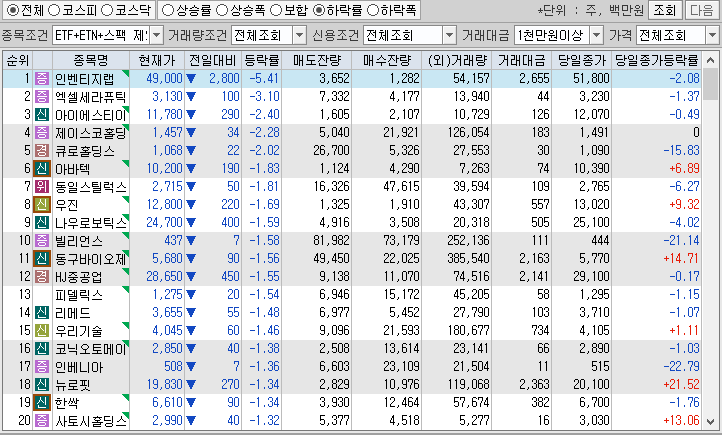The image size is (722, 435).
Task: Click the green corner marker on 우진
Action: [126, 199]
